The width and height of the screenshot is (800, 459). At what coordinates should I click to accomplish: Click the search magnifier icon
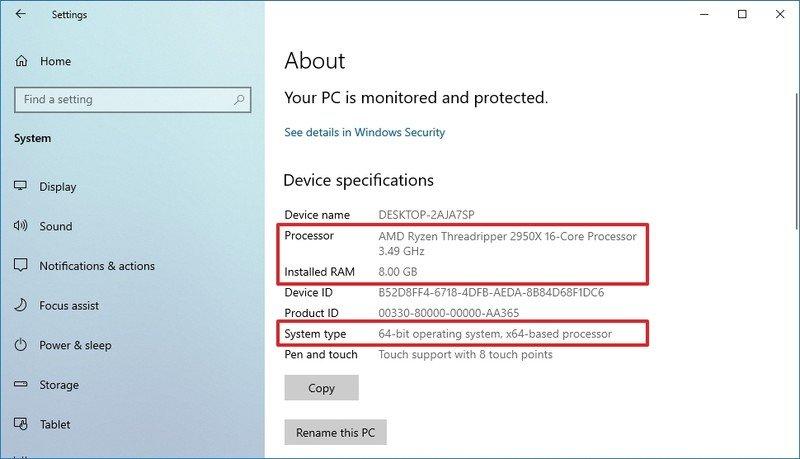click(x=239, y=99)
